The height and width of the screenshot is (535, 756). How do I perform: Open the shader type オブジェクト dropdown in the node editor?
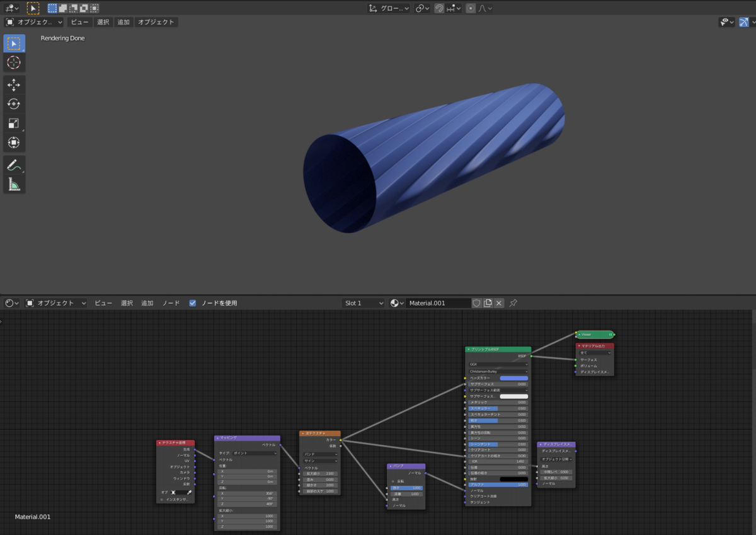point(56,303)
